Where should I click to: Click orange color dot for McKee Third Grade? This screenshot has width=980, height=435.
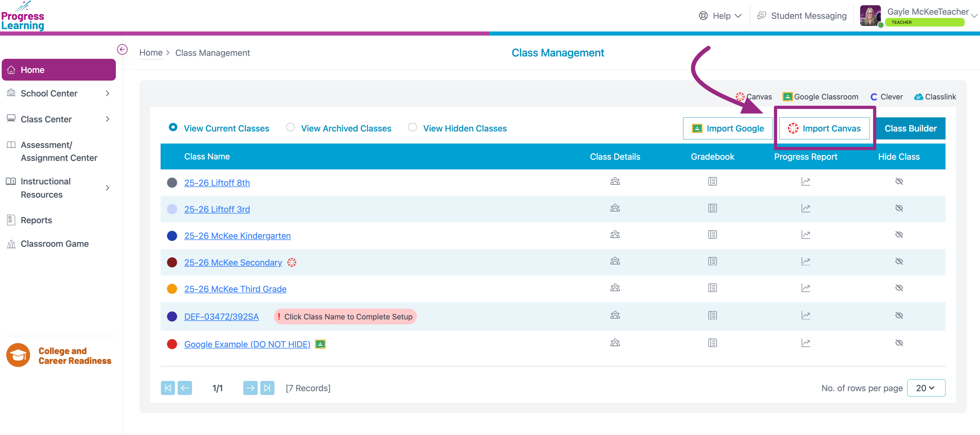pos(172,289)
